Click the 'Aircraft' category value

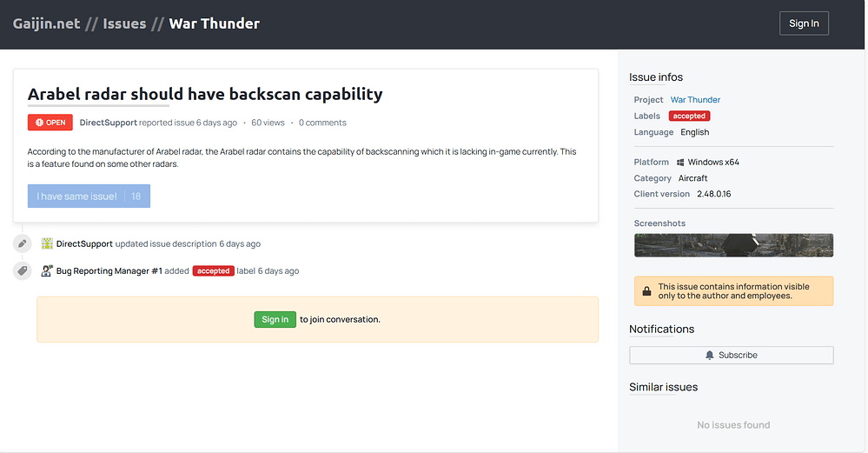pos(693,178)
